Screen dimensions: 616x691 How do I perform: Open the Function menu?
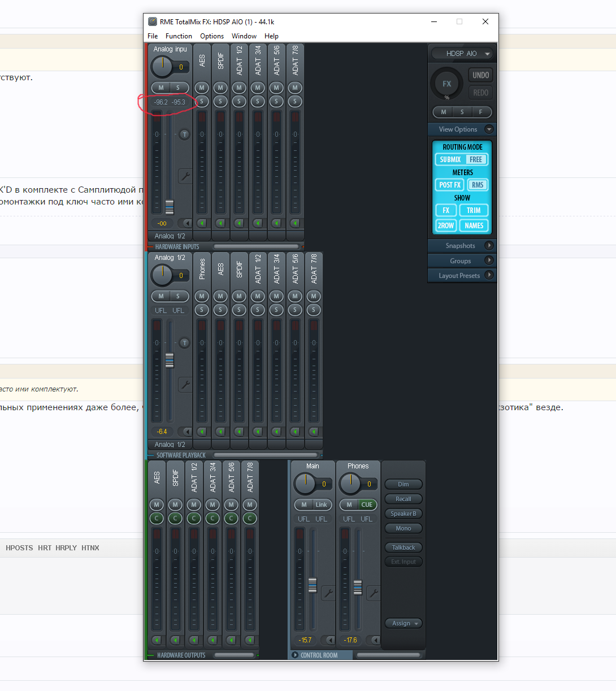(179, 36)
